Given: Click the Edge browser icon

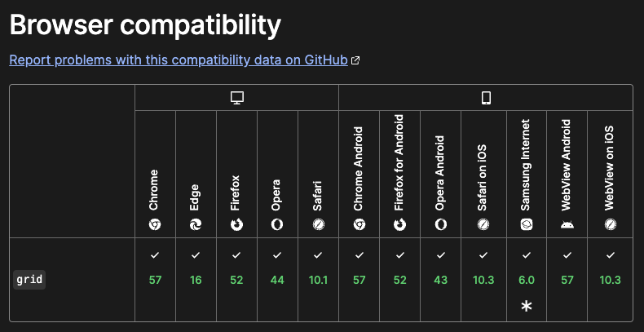Looking at the screenshot, I should pos(196,224).
